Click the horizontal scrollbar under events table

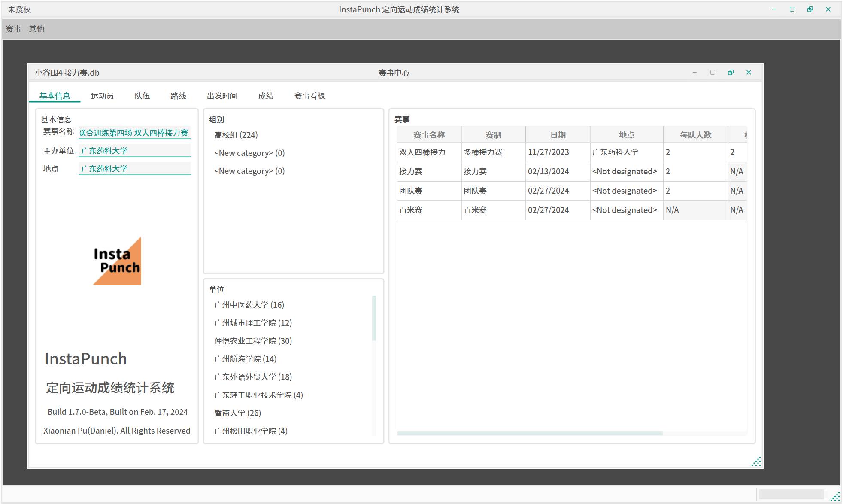coord(530,434)
